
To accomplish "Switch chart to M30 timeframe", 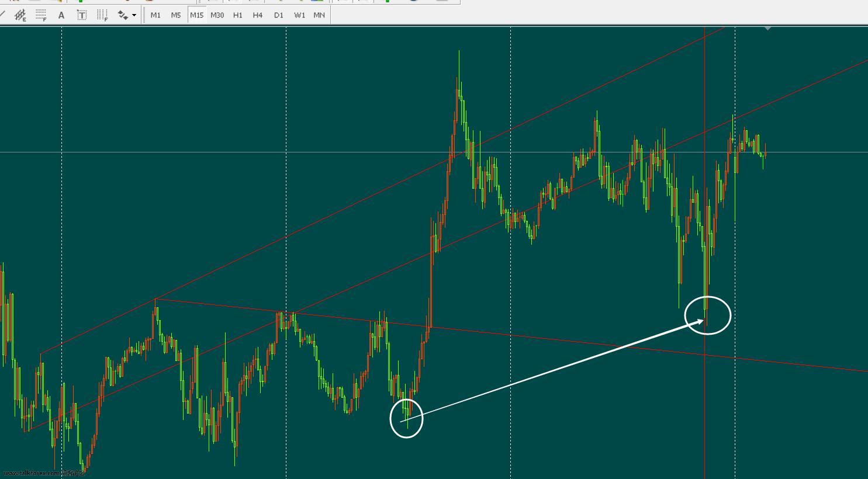I will coord(217,15).
